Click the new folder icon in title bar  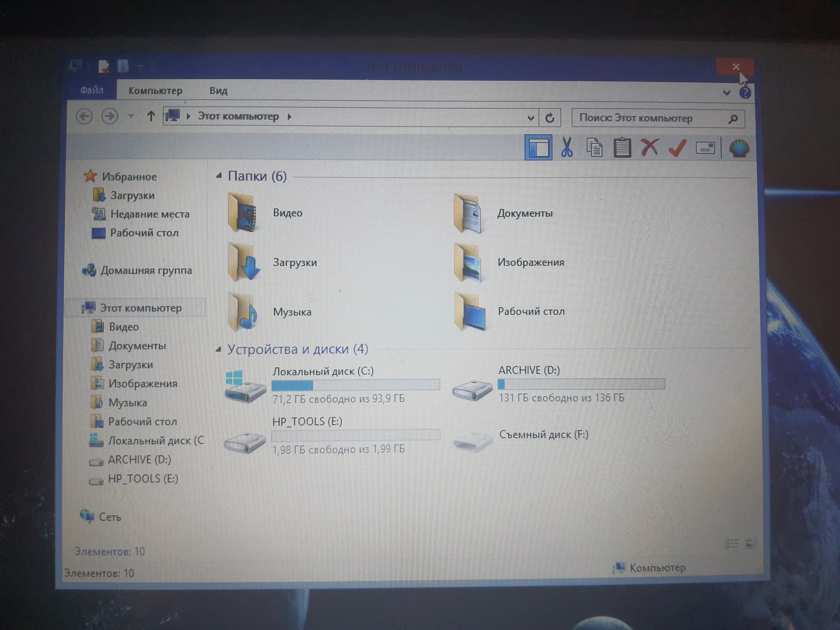123,66
